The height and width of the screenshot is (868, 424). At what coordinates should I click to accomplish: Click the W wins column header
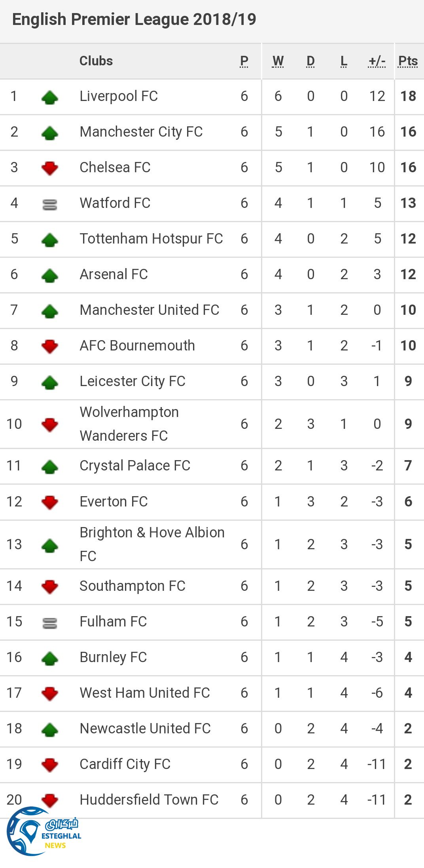[x=278, y=61]
